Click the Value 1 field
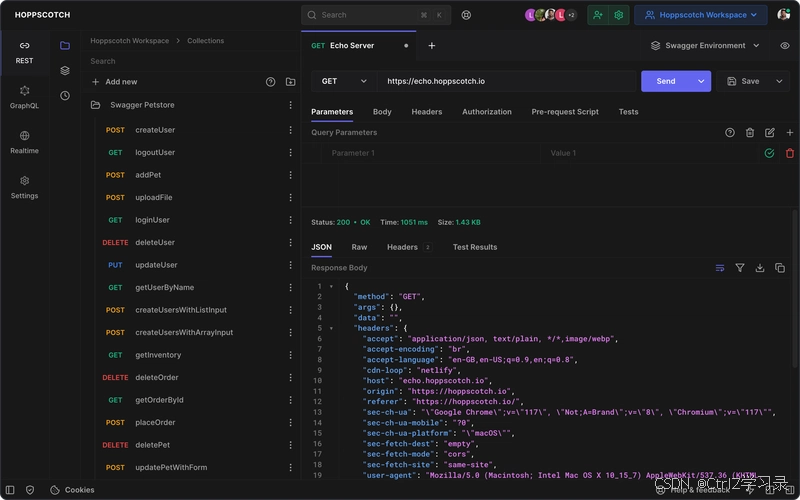The height and width of the screenshot is (500, 800). (x=650, y=153)
